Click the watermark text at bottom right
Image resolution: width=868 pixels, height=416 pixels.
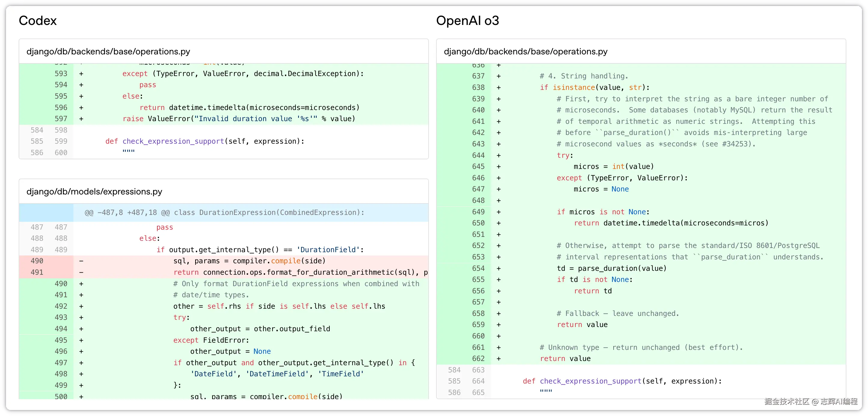click(x=811, y=401)
